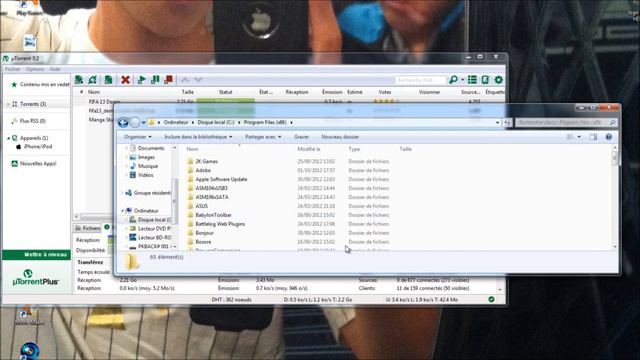Open the 2K Games folder
This screenshot has width=640, height=360.
tap(207, 161)
